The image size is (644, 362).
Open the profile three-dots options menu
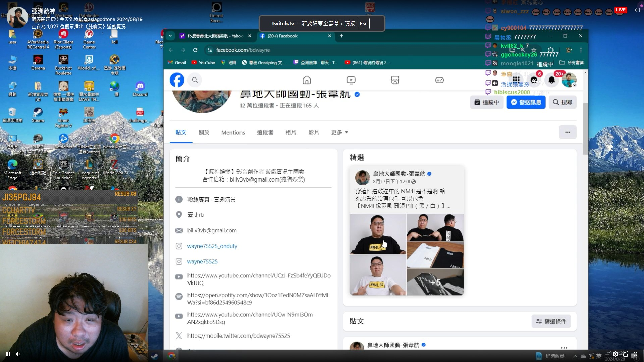pyautogui.click(x=568, y=132)
